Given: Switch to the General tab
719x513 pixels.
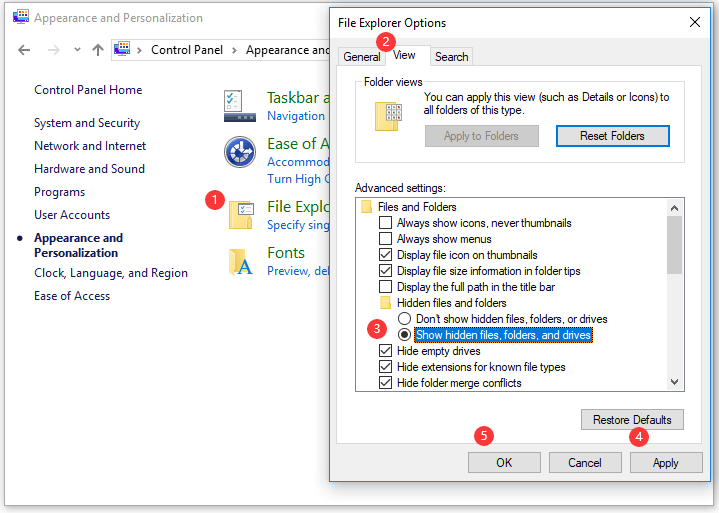Looking at the screenshot, I should [x=361, y=57].
